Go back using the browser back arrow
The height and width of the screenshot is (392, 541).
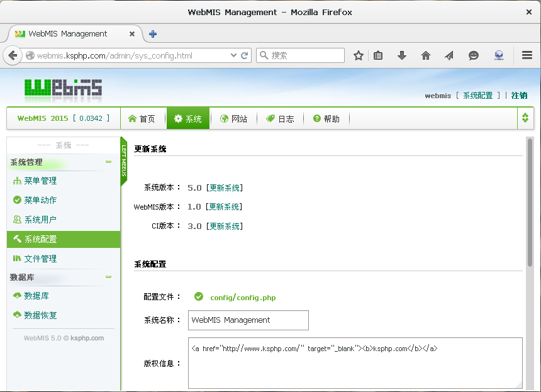click(13, 55)
